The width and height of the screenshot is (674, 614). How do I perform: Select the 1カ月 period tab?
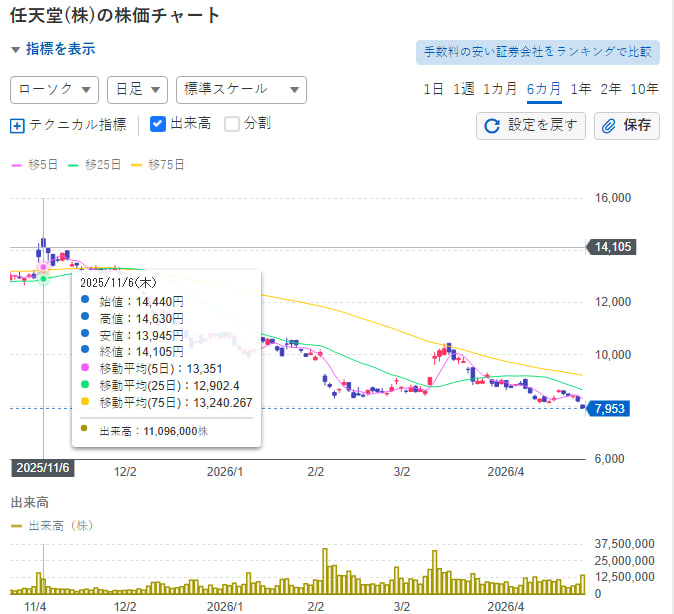coord(500,89)
